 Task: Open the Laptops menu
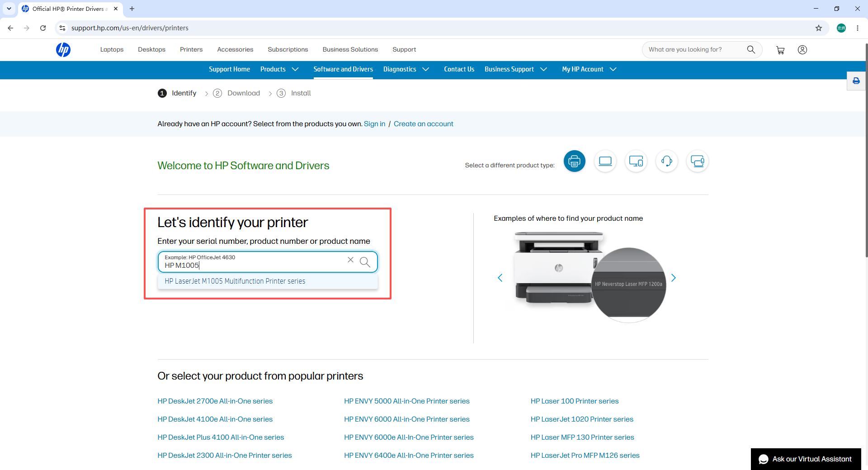pyautogui.click(x=112, y=50)
